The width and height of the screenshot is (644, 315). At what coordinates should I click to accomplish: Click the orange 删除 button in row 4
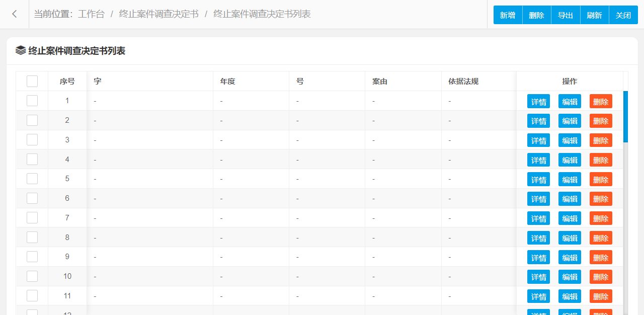(601, 160)
